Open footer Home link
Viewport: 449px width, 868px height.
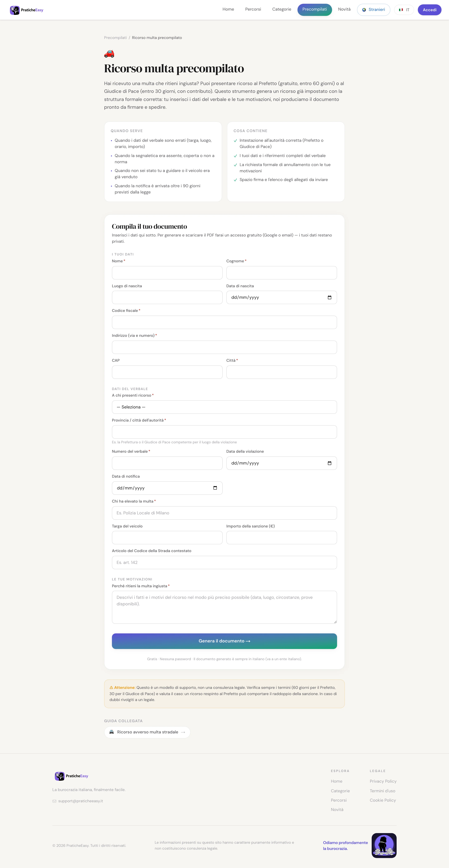[336, 781]
